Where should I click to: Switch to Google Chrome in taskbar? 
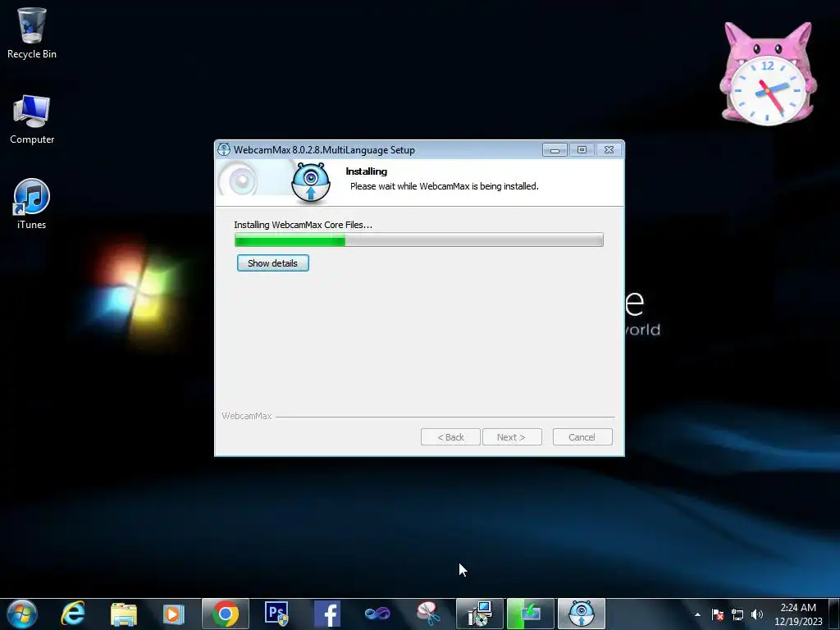point(226,614)
